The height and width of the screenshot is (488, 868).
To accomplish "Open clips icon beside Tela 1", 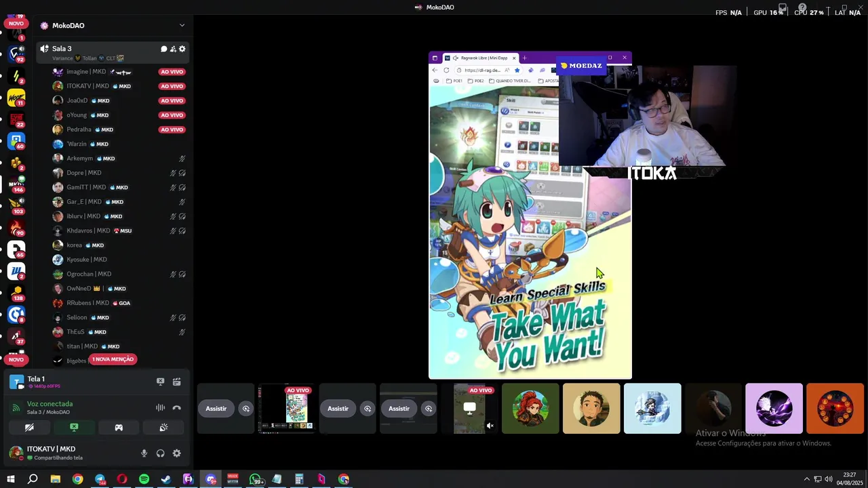I will (x=176, y=382).
